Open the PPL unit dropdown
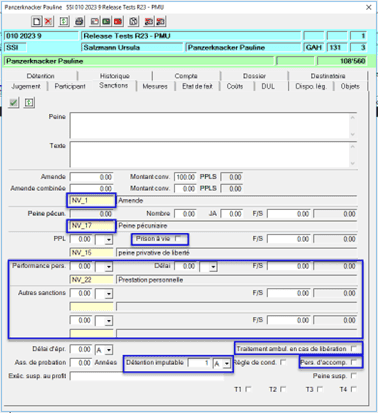Screen dimensions: 378x413 tap(109, 240)
